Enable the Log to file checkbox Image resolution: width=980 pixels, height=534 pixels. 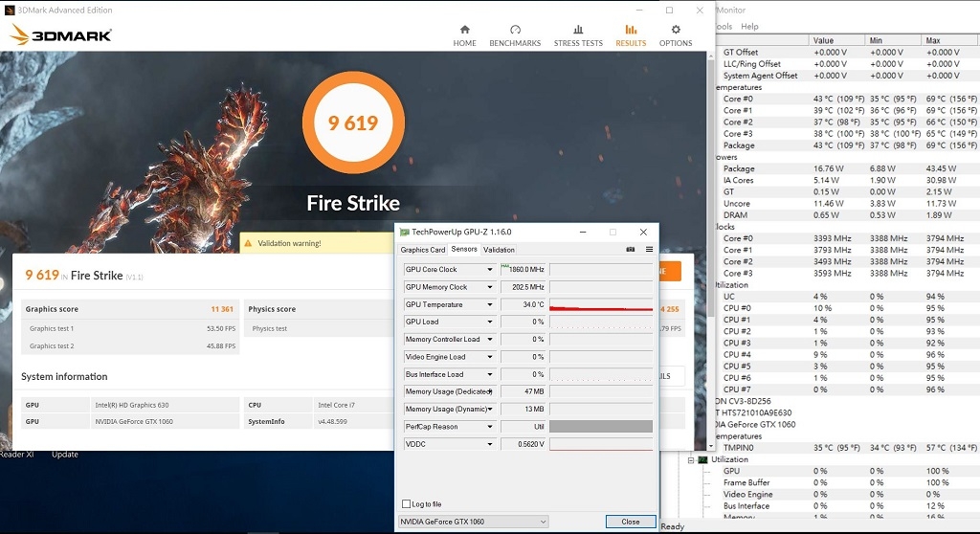(406, 504)
